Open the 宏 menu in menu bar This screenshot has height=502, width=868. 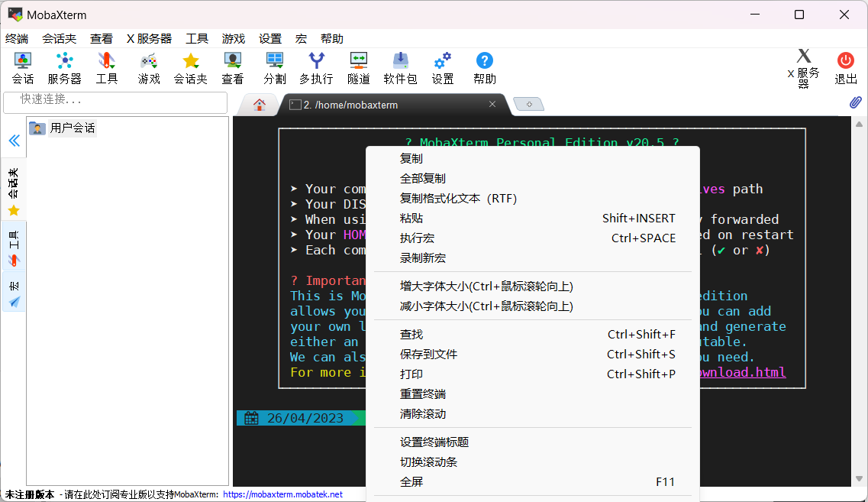tap(301, 39)
